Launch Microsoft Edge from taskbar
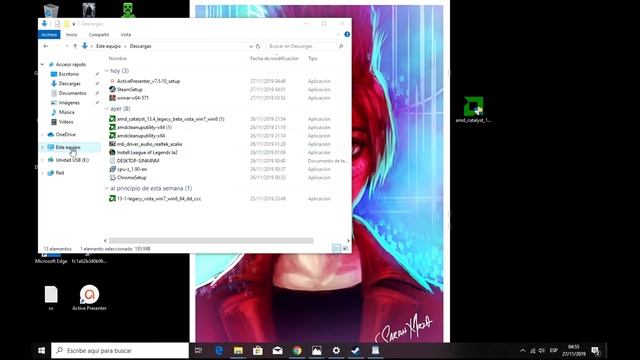 click(x=219, y=351)
